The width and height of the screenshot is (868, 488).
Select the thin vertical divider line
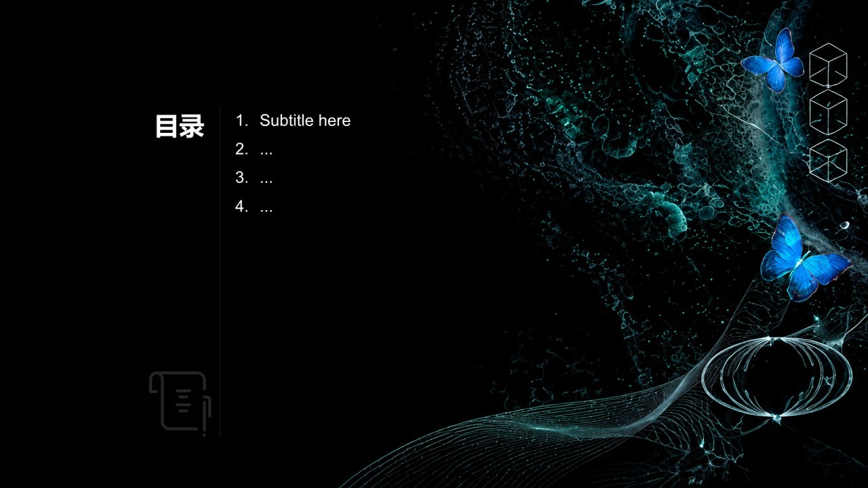220,271
